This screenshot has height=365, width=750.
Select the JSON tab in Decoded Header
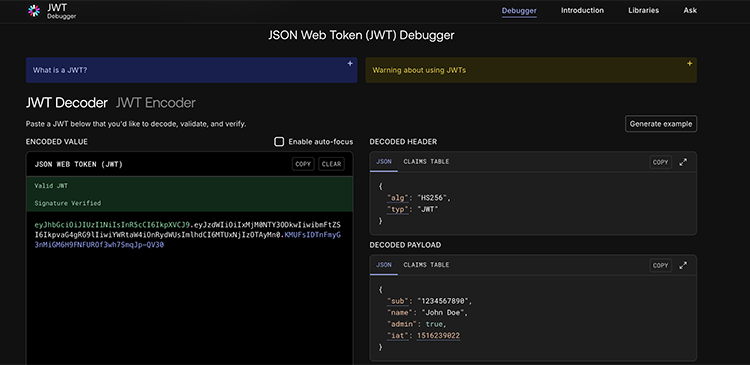[x=383, y=162]
